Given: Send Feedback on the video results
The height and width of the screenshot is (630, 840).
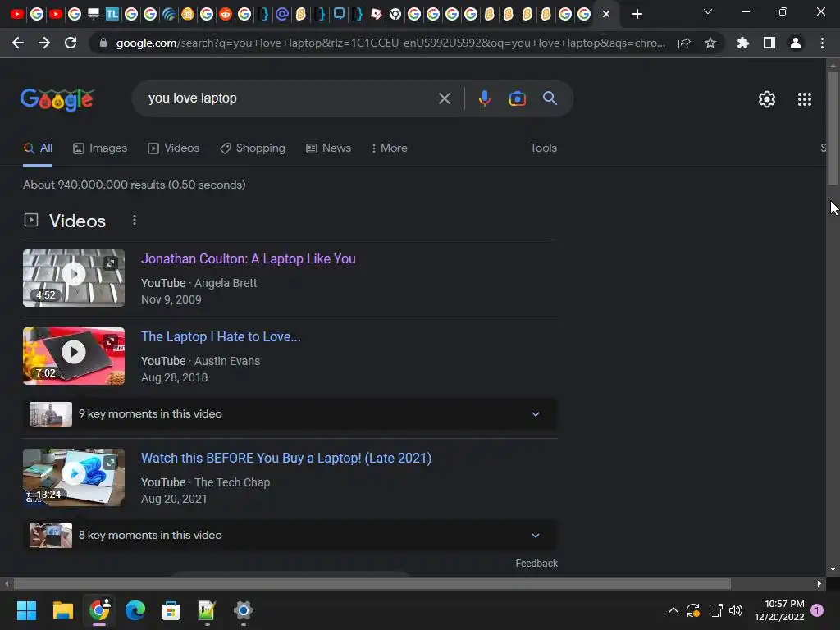Looking at the screenshot, I should tap(536, 564).
